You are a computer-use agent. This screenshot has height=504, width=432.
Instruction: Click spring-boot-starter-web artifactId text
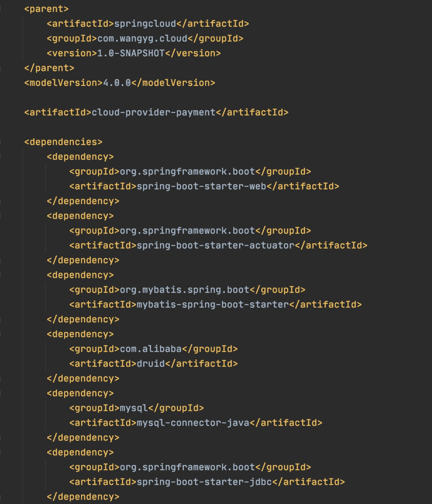(x=202, y=186)
